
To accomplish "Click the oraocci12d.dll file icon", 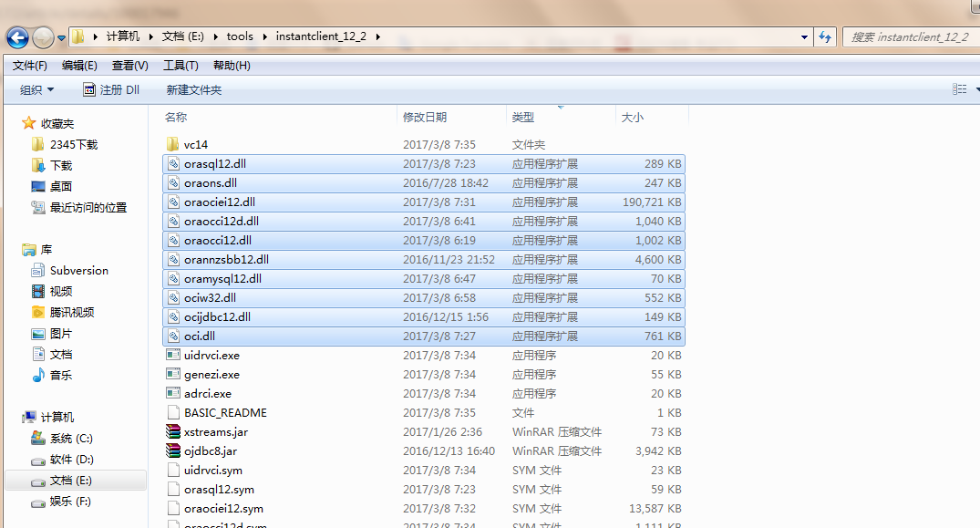I will [x=174, y=222].
